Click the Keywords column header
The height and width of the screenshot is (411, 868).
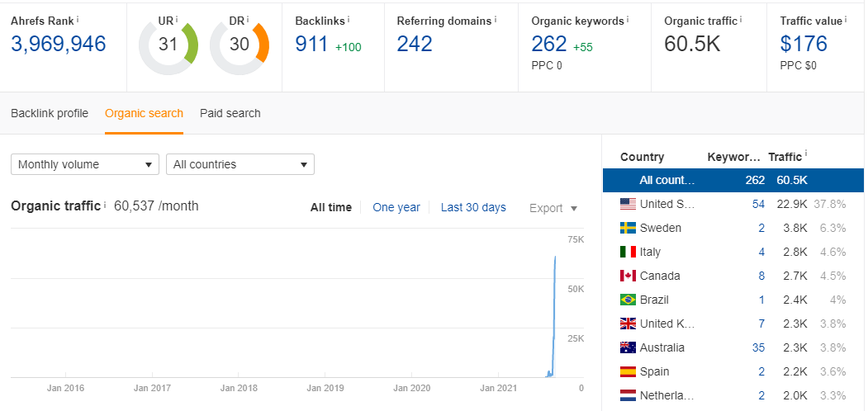(734, 157)
